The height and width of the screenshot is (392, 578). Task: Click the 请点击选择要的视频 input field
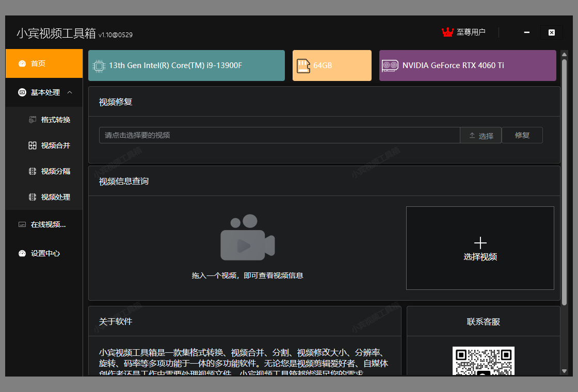279,135
